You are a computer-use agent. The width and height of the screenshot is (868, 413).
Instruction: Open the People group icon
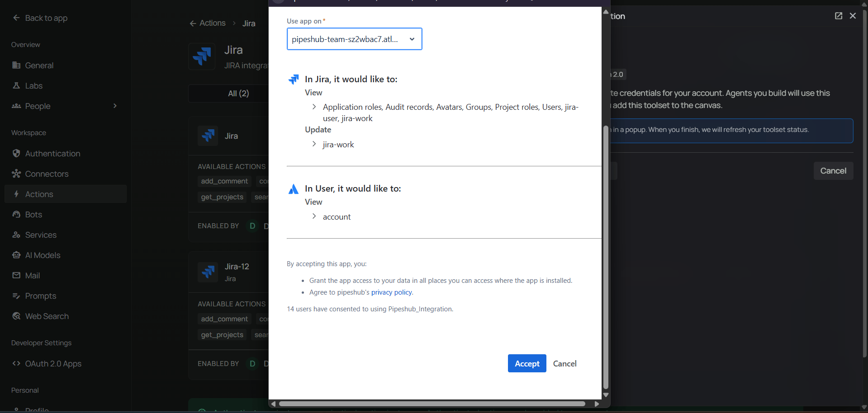[16, 106]
